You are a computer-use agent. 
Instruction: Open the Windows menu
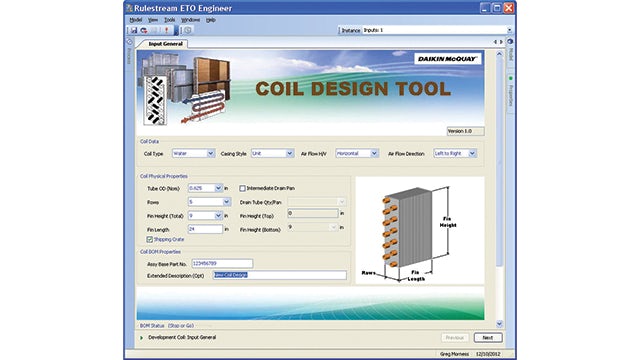pyautogui.click(x=191, y=20)
